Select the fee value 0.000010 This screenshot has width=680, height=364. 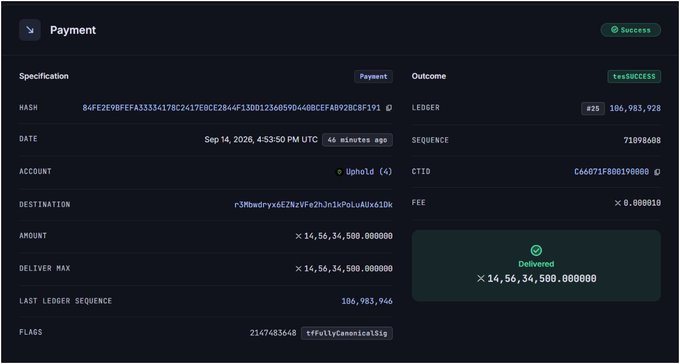pos(642,203)
